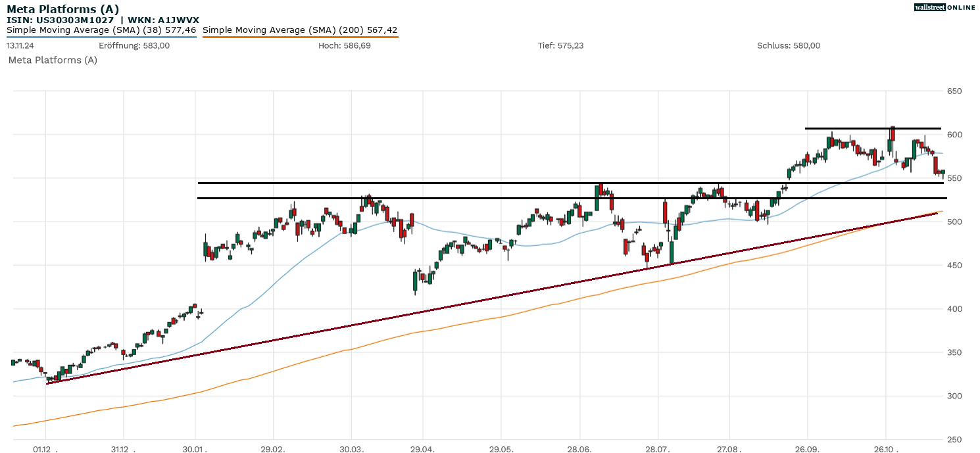Select the 26.10. date axis marker
Screen dimensions: 980x453
(885, 450)
